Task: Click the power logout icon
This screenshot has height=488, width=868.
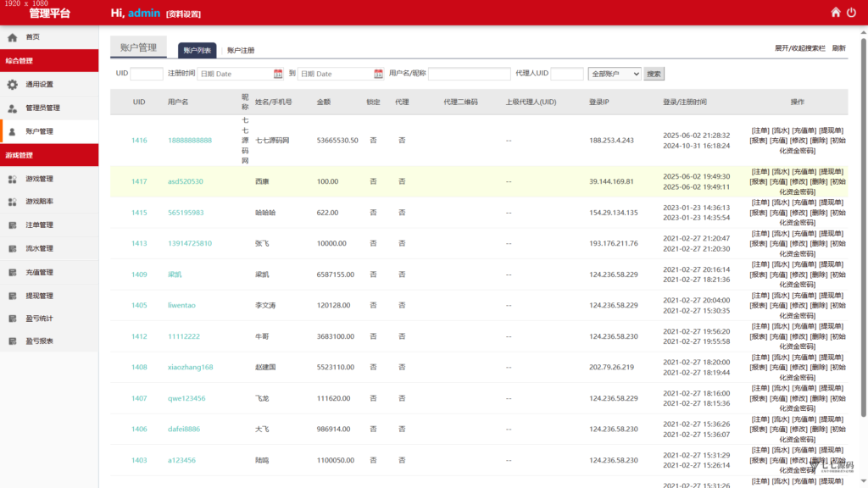Action: point(851,12)
